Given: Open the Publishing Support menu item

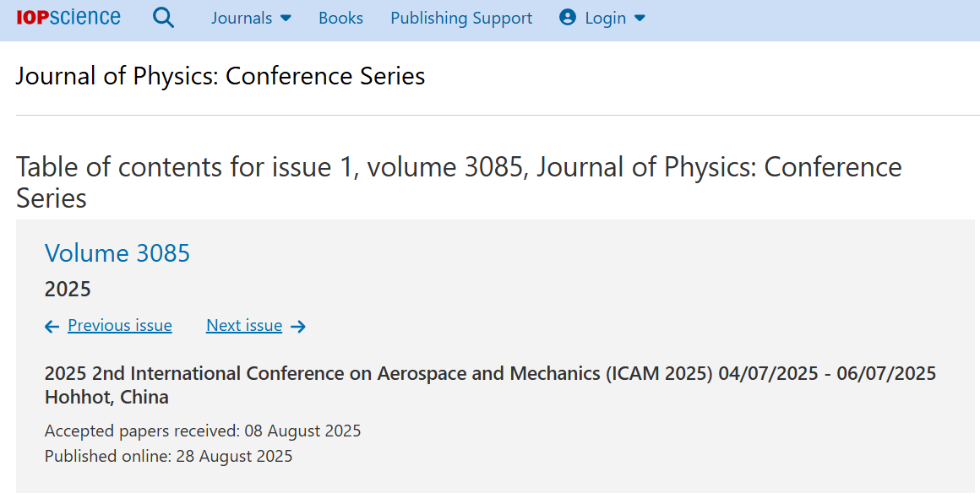Looking at the screenshot, I should 461,18.
